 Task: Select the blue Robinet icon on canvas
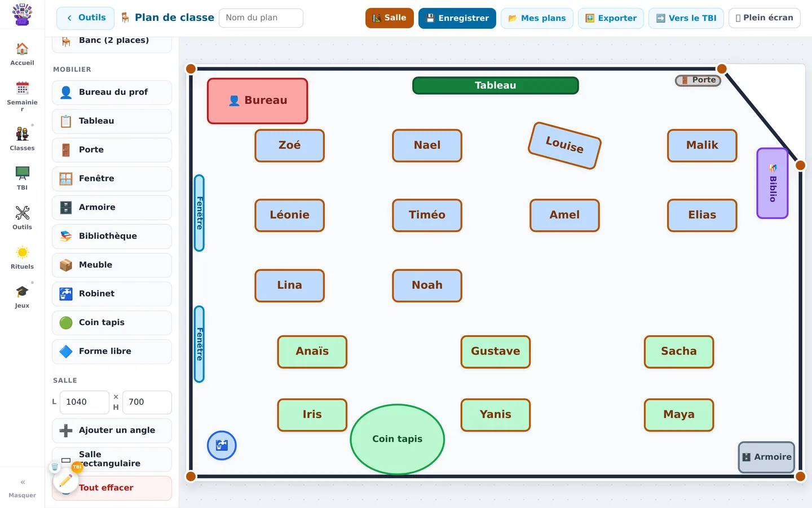tap(222, 445)
